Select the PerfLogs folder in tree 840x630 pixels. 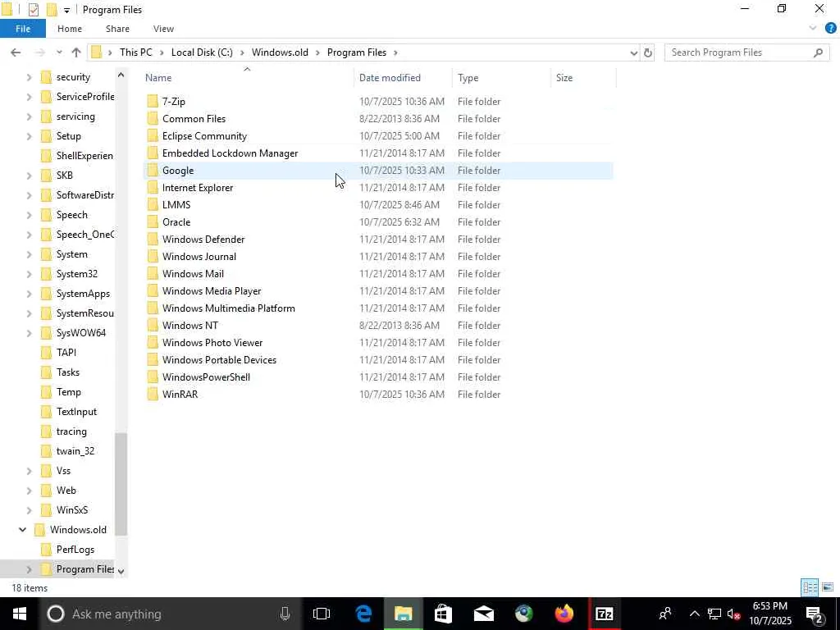pos(75,550)
